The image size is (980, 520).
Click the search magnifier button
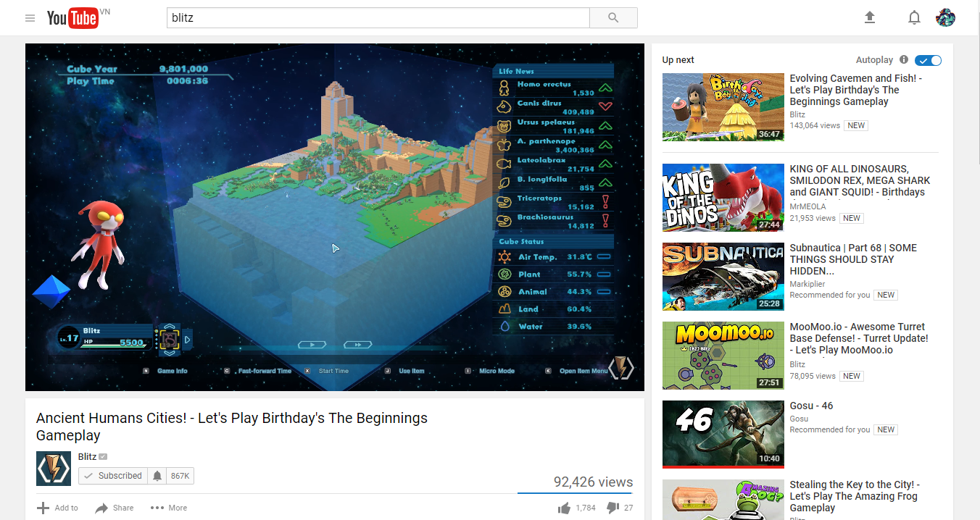[x=613, y=18]
